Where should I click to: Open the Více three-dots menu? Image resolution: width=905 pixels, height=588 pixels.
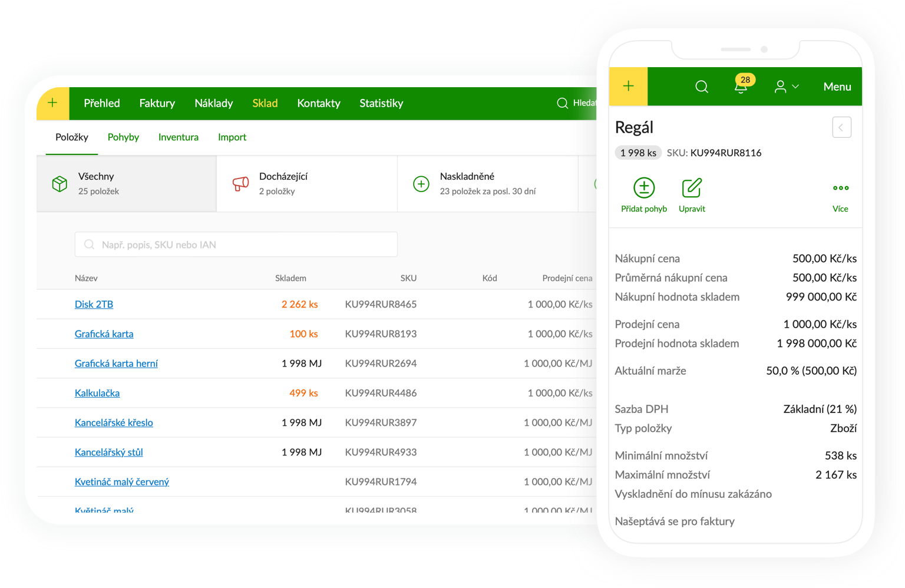[x=840, y=189]
